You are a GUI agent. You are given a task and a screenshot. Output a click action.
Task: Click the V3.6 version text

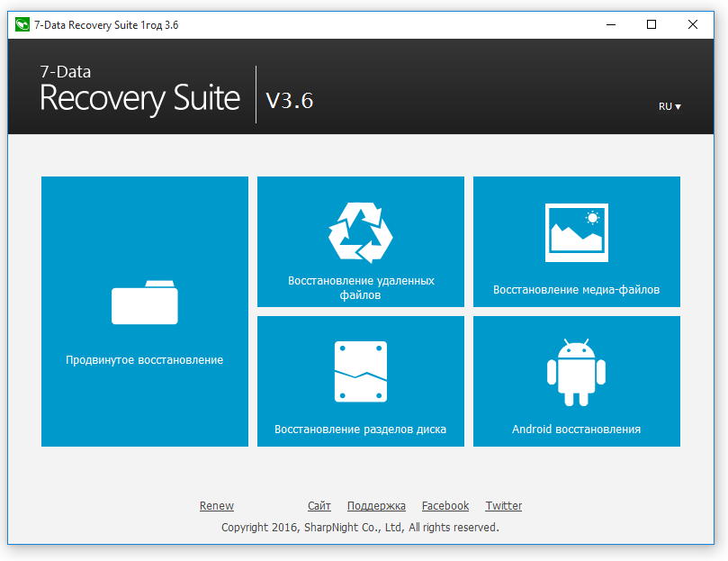point(290,100)
